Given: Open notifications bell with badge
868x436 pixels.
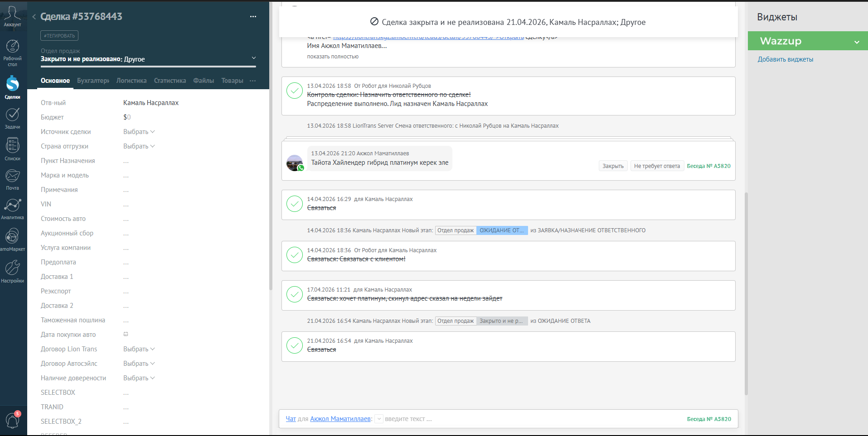Looking at the screenshot, I should pos(13,420).
